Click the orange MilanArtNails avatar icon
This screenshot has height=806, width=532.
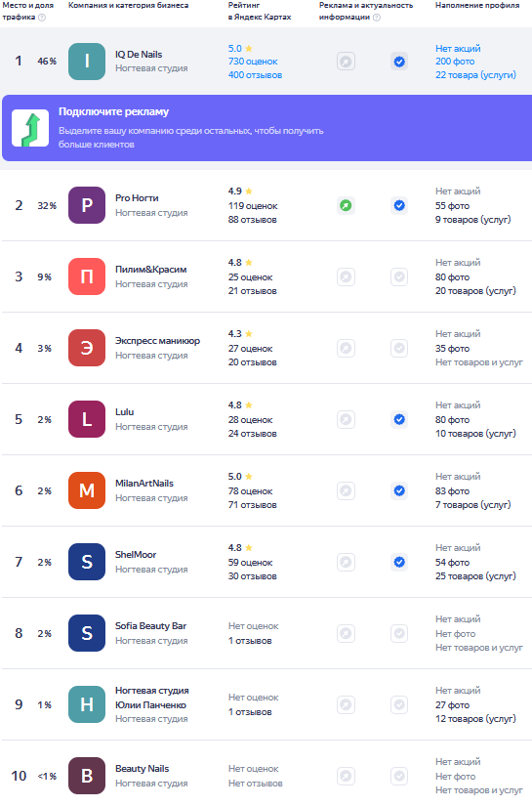click(87, 490)
